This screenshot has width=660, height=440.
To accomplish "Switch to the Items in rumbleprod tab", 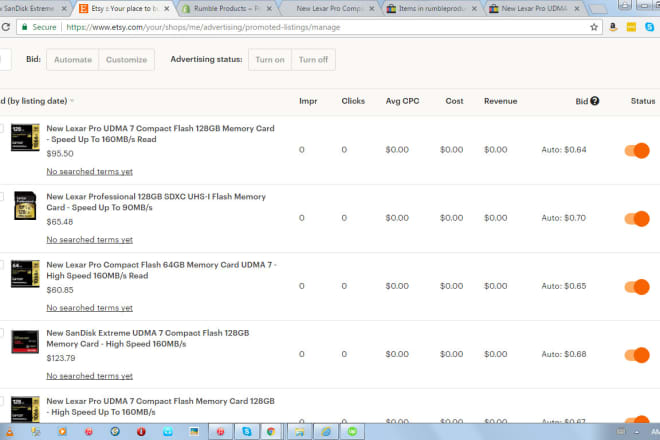I will coord(431,8).
